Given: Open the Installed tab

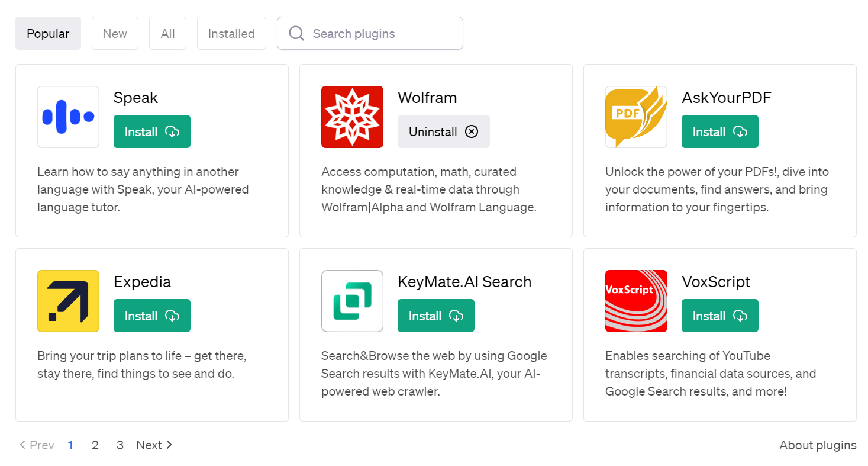Looking at the screenshot, I should pyautogui.click(x=231, y=33).
